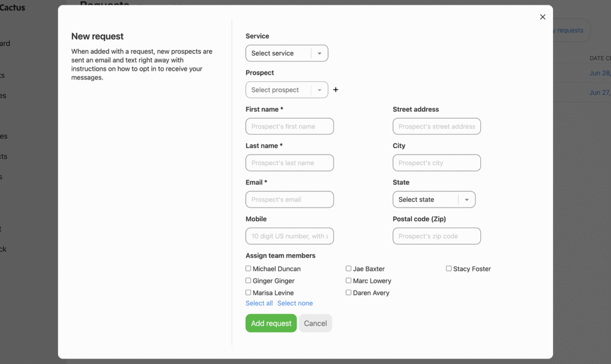Close the New request dialog
Screen dimensions: 611x364
542,17
